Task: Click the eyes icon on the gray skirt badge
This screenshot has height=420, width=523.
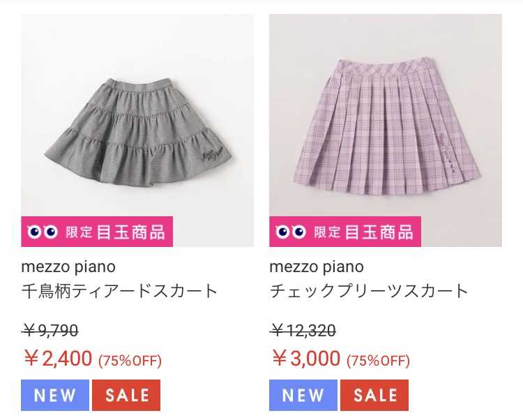Action: [x=42, y=232]
